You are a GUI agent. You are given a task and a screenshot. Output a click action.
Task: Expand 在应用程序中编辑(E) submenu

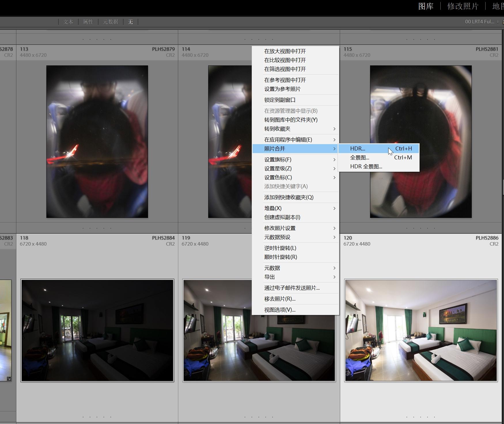tap(295, 140)
